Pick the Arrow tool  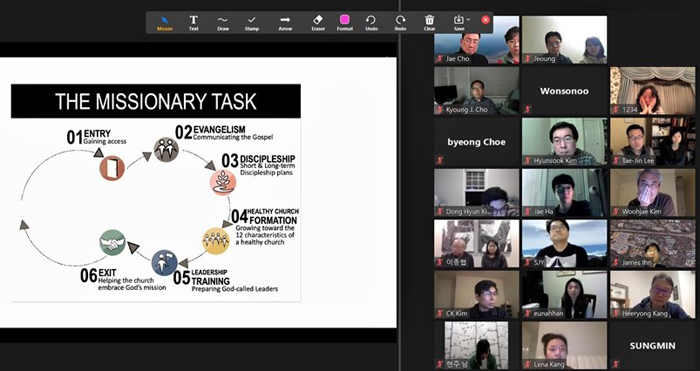coord(285,23)
